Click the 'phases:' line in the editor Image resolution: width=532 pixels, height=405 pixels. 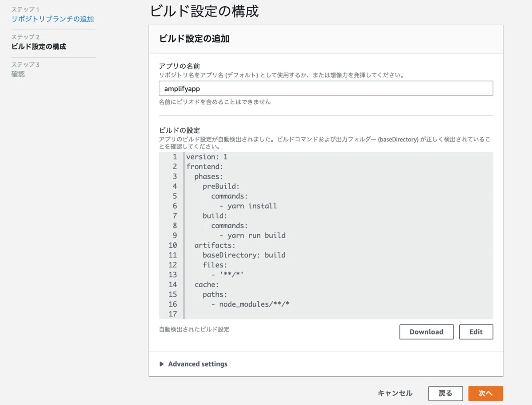[x=209, y=176]
